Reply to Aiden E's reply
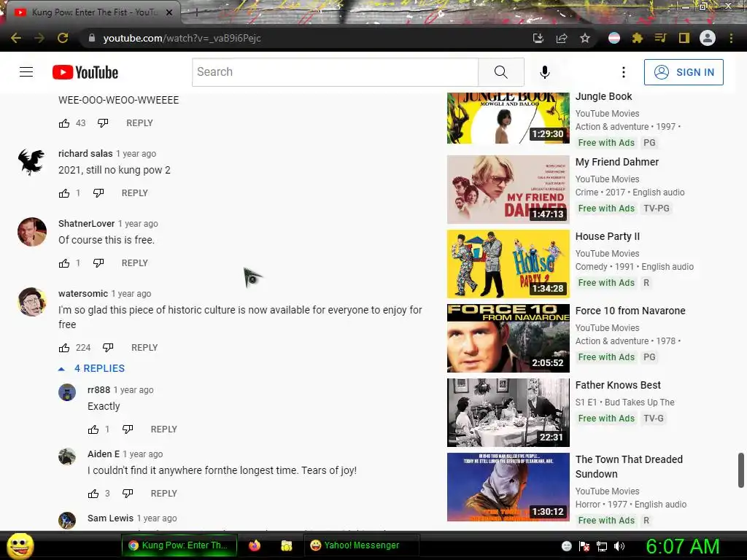Screen dimensions: 747x560 click(x=164, y=494)
